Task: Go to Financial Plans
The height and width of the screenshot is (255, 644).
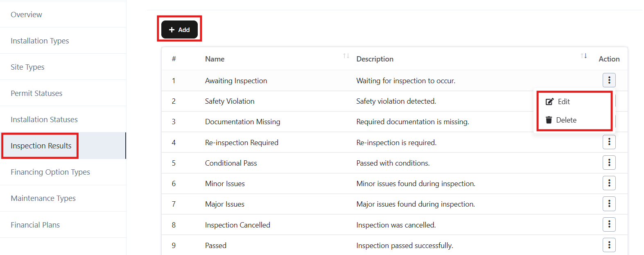Action: pos(35,225)
